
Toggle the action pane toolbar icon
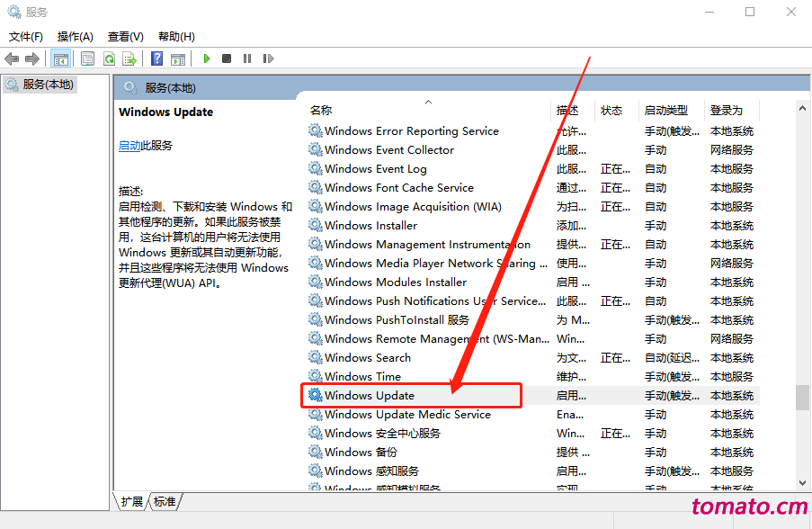(178, 58)
